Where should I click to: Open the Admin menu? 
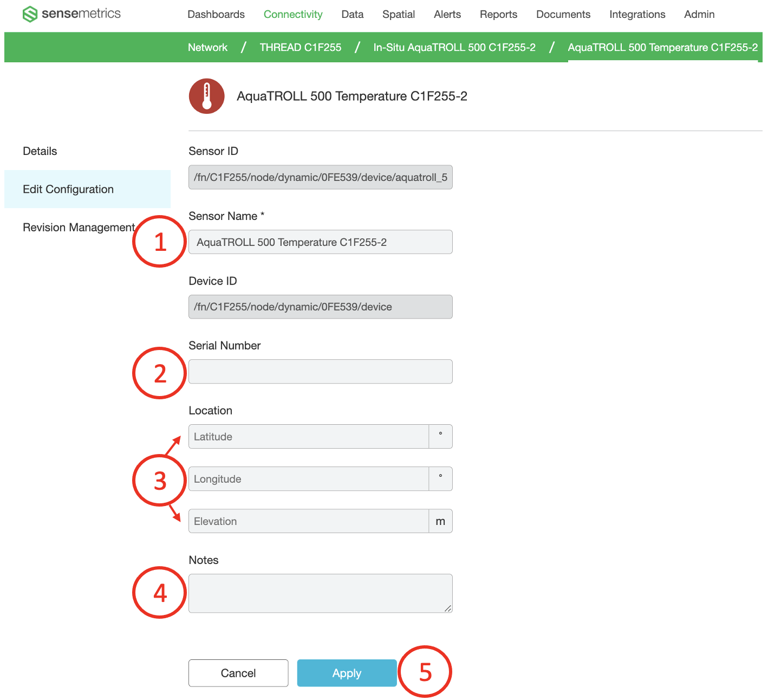pos(699,15)
